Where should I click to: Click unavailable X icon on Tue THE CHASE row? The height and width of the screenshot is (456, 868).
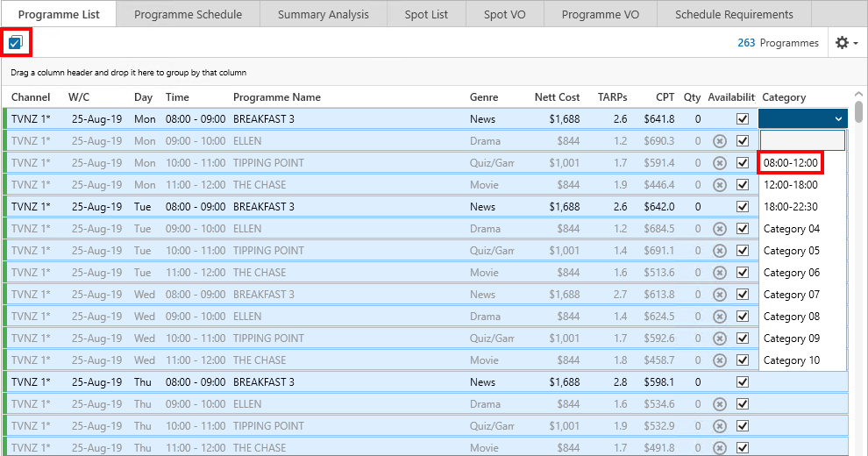click(x=719, y=272)
